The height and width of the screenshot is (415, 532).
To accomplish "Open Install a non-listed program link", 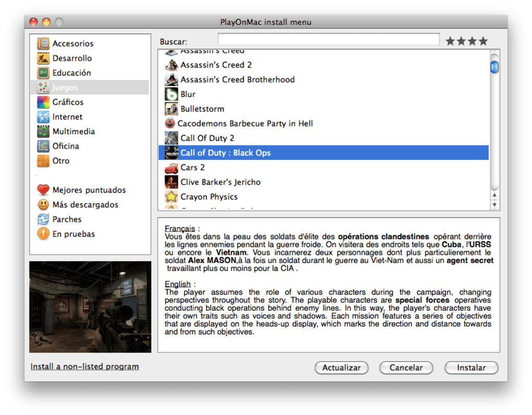I will (84, 366).
